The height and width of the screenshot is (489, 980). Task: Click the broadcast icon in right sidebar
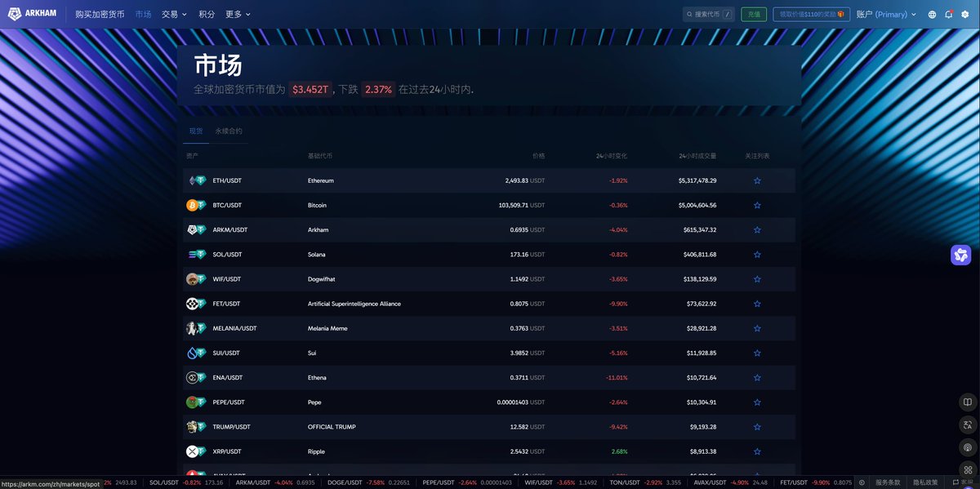[967, 447]
